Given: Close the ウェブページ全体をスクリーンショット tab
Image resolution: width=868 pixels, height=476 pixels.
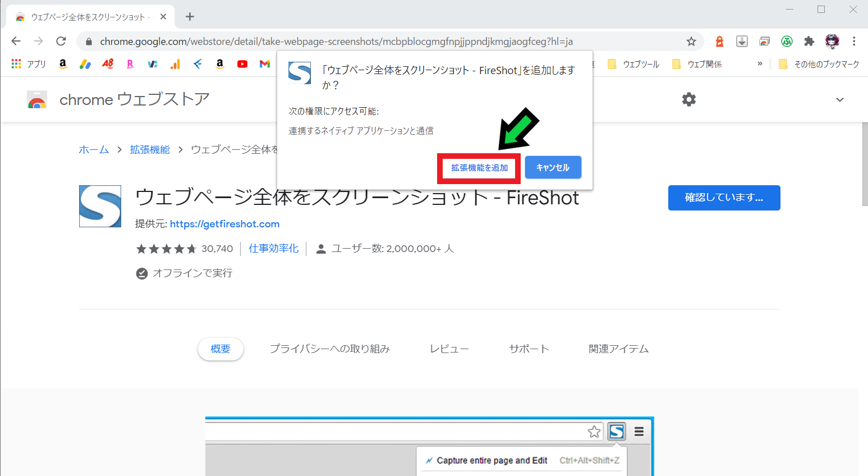Looking at the screenshot, I should (x=163, y=17).
